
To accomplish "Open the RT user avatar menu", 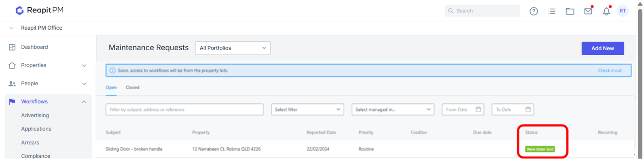I will 623,11.
